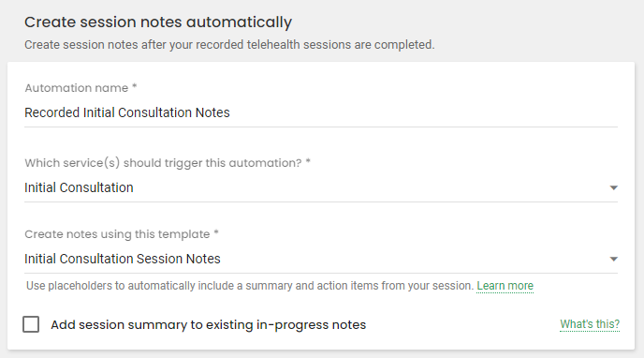The width and height of the screenshot is (644, 358).
Task: Click the 'Add session summary to existing in-progress notes' label
Action: 208,324
